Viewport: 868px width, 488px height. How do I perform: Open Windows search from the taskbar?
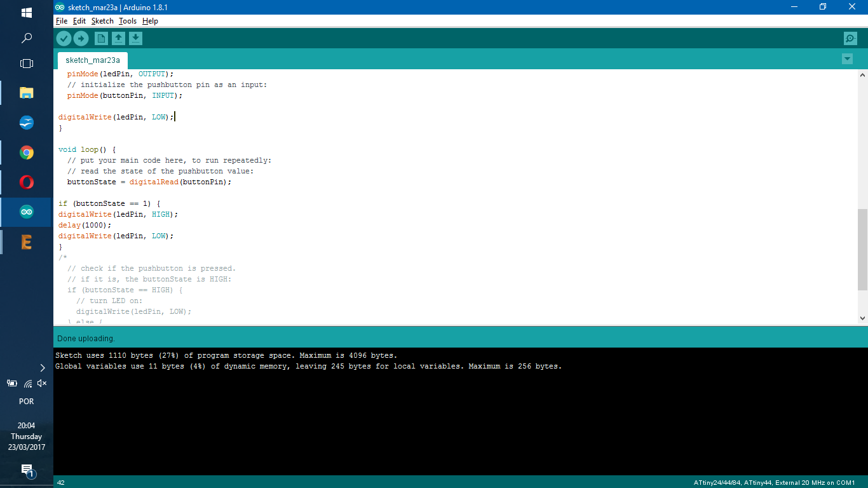(27, 39)
